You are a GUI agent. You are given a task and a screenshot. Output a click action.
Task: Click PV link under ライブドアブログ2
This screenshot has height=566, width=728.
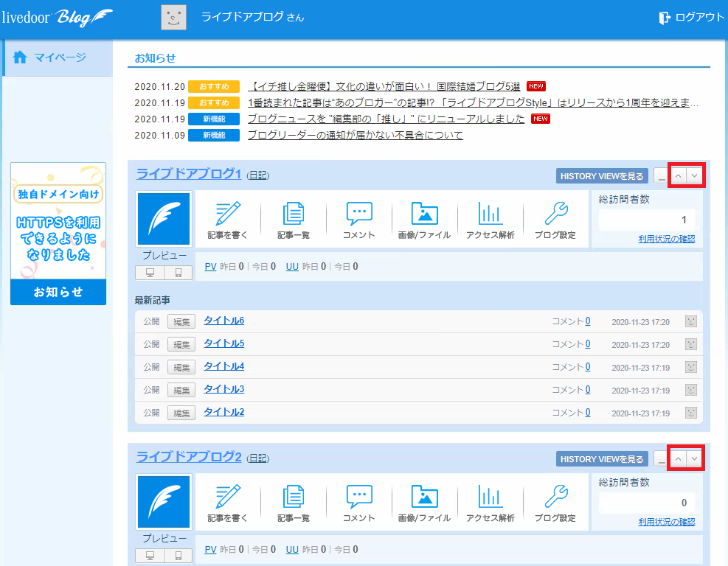[x=210, y=550]
